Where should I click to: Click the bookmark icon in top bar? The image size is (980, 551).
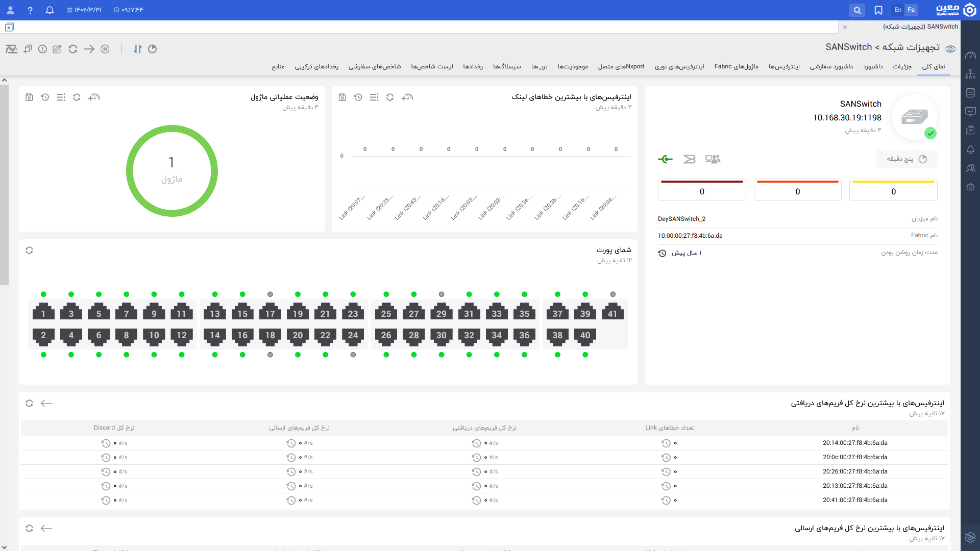click(878, 10)
